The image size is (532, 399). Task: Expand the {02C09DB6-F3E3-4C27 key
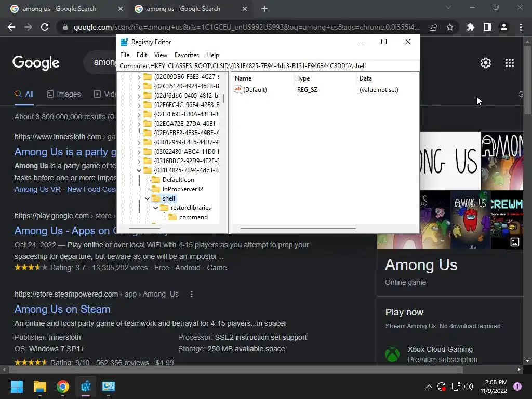[x=139, y=77]
